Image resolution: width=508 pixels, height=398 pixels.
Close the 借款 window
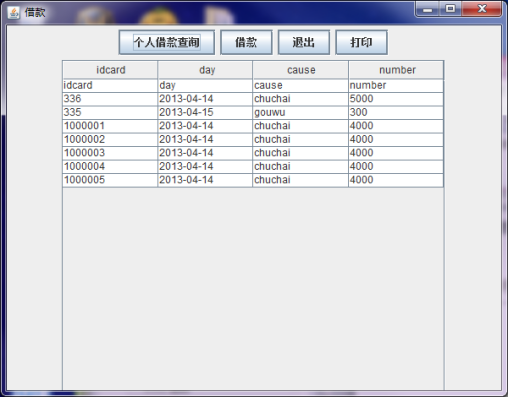point(482,9)
